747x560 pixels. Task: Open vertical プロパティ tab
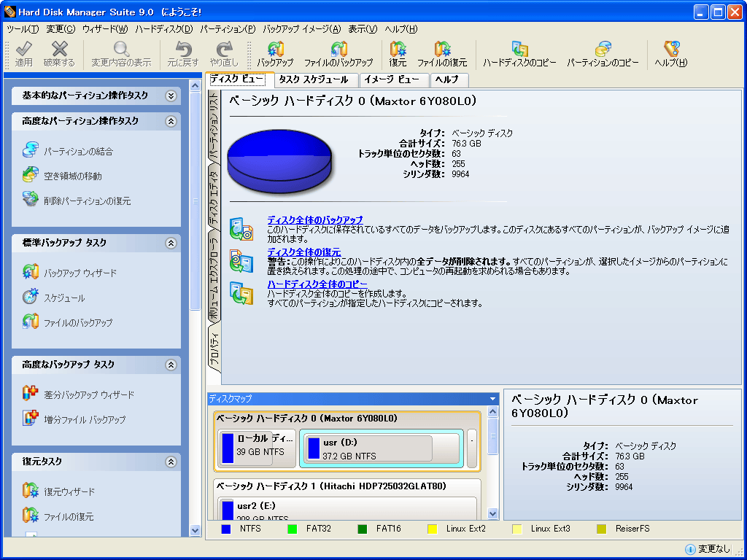214,349
